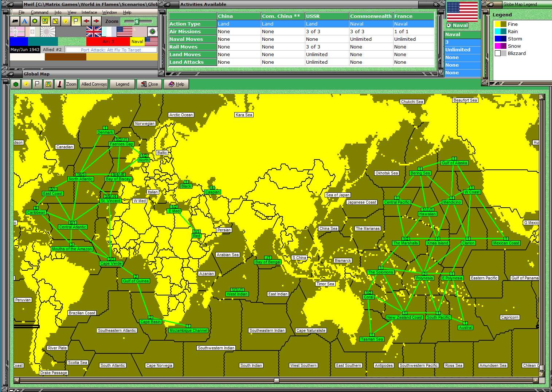The image size is (552, 392).
Task: Click the Air Missions row header
Action: 193,32
